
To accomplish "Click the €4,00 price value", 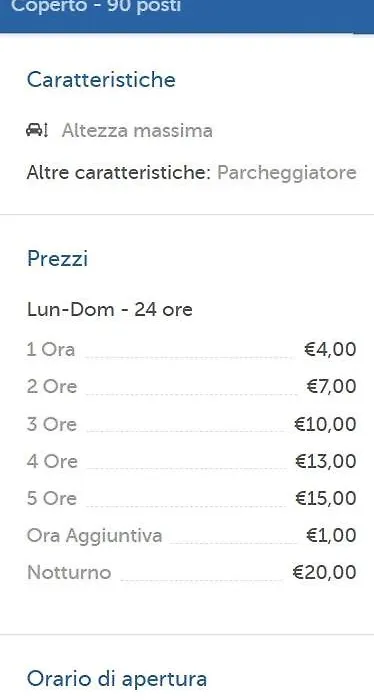I will [x=330, y=349].
